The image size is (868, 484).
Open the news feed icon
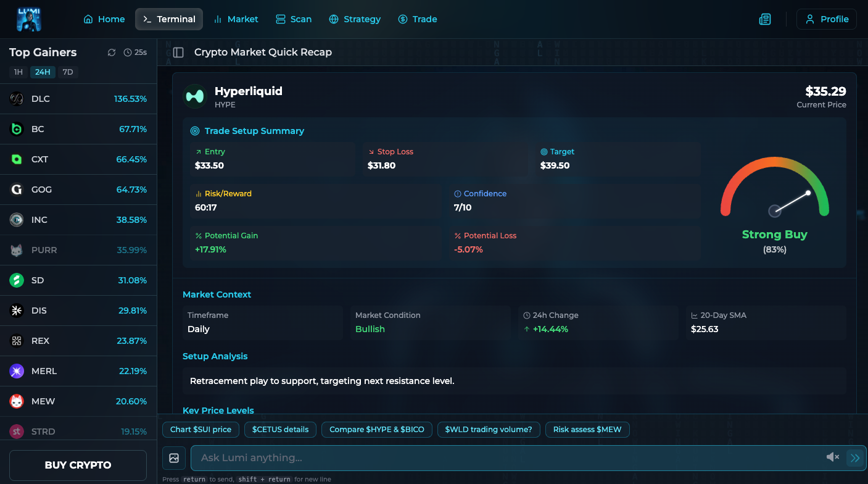(x=765, y=19)
